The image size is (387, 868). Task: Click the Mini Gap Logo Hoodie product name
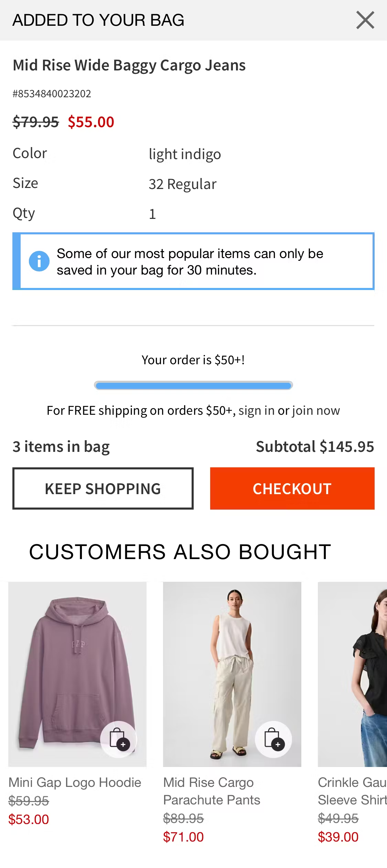pyautogui.click(x=75, y=782)
